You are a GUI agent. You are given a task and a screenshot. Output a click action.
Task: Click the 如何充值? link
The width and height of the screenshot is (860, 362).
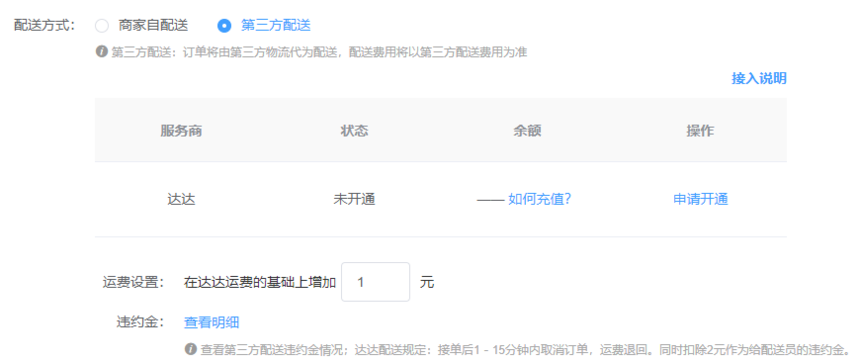coord(540,199)
